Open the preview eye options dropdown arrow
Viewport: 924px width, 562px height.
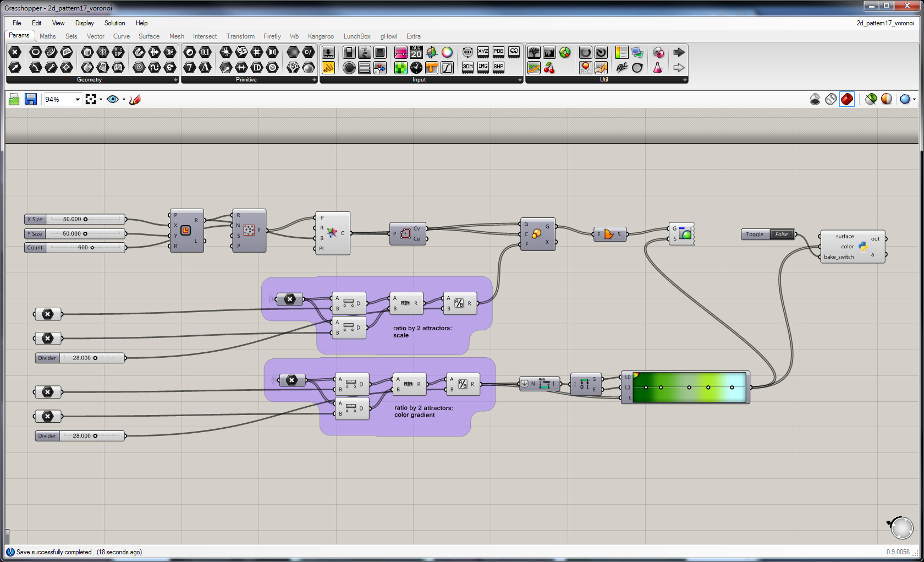coord(124,100)
